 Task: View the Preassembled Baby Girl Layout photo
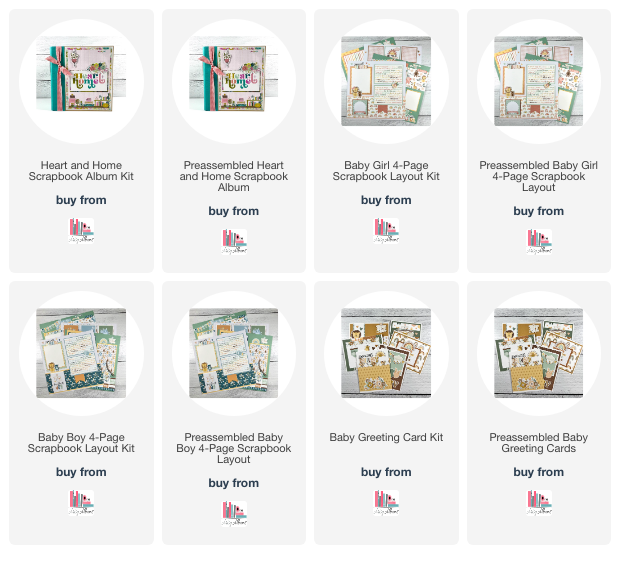click(x=539, y=81)
